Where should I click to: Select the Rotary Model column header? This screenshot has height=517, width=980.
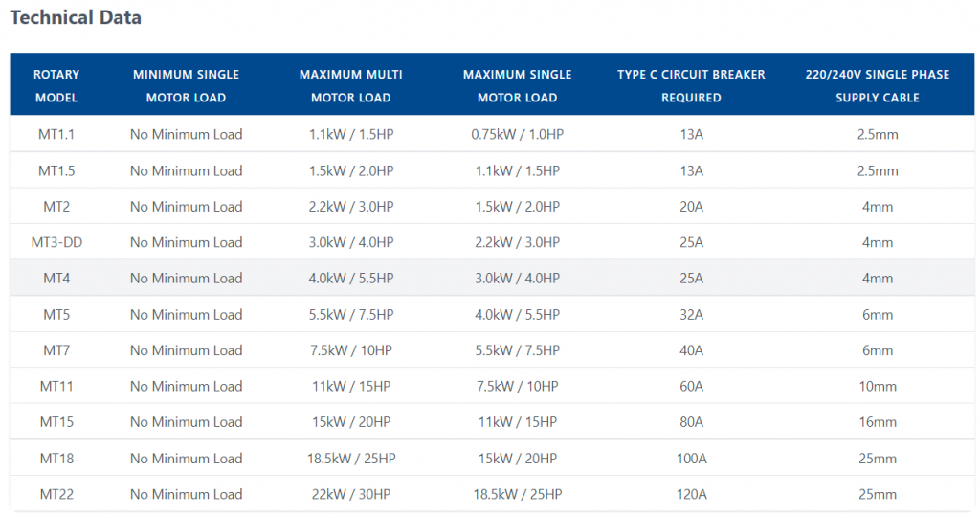pos(56,85)
